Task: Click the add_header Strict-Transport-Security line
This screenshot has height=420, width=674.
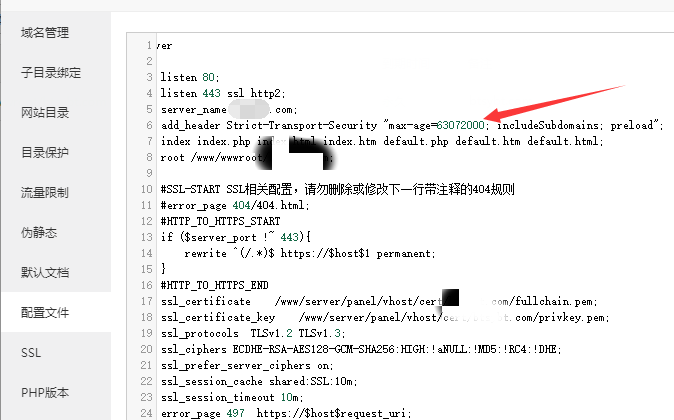Action: click(412, 125)
